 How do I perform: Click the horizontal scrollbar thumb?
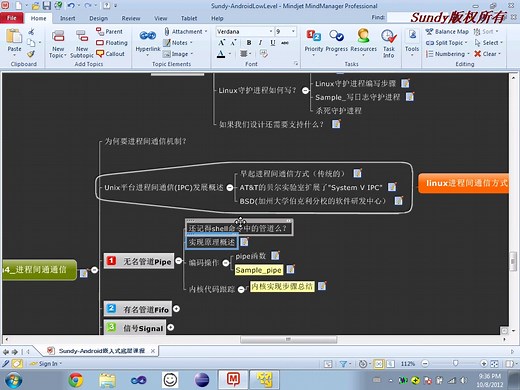(x=288, y=339)
